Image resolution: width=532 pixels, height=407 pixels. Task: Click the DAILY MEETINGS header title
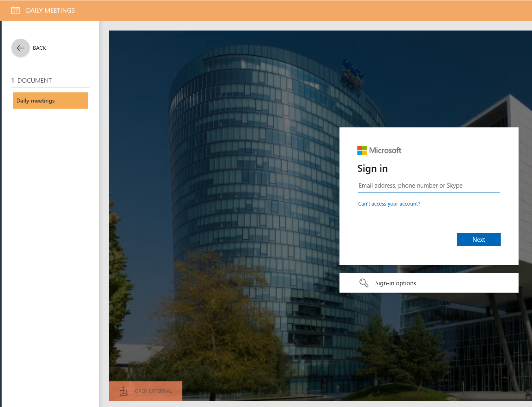[x=50, y=11]
